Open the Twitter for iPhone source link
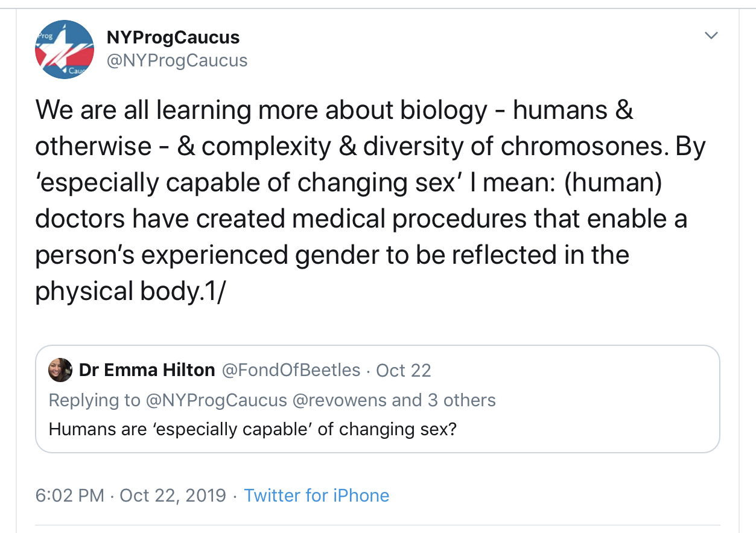 tap(316, 496)
